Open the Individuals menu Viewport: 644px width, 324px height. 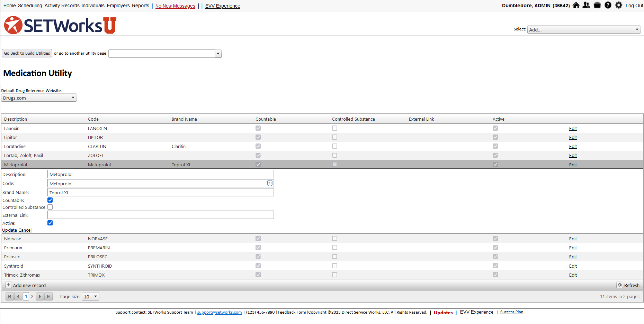93,6
